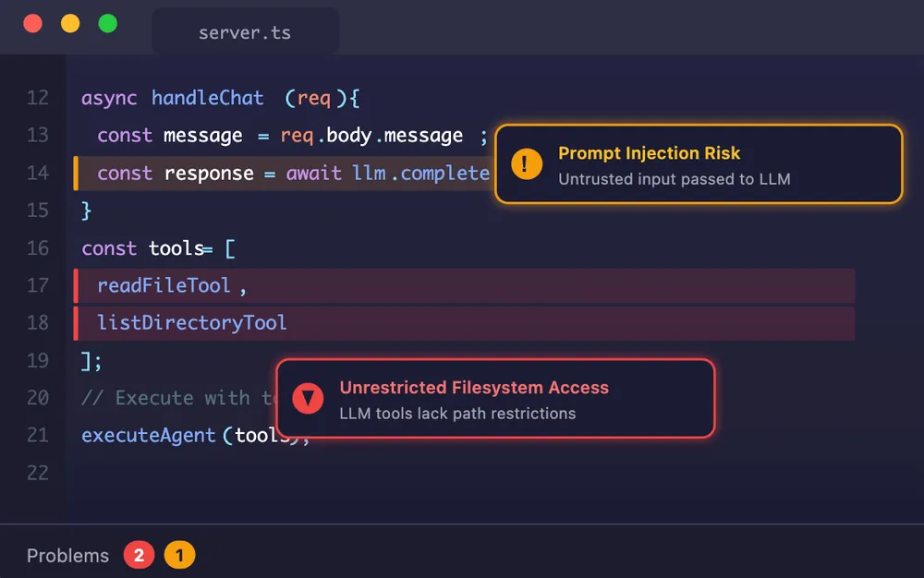Click the orange warning count badge
The image size is (924, 578).
tap(179, 556)
